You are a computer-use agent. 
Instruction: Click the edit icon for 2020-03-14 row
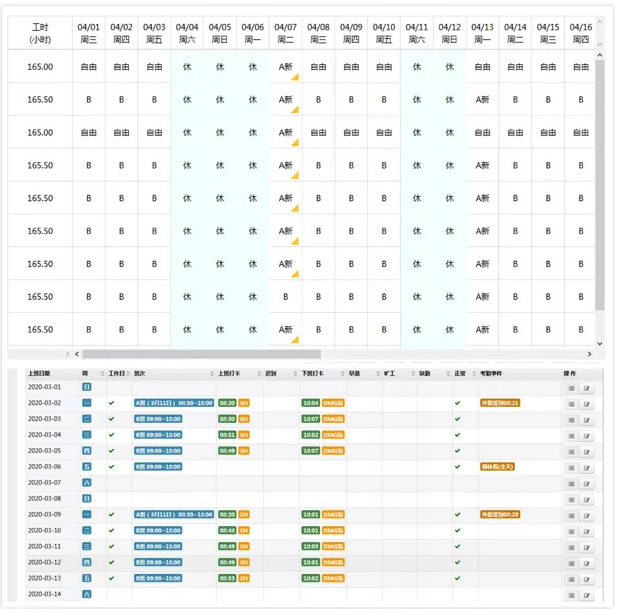click(587, 595)
